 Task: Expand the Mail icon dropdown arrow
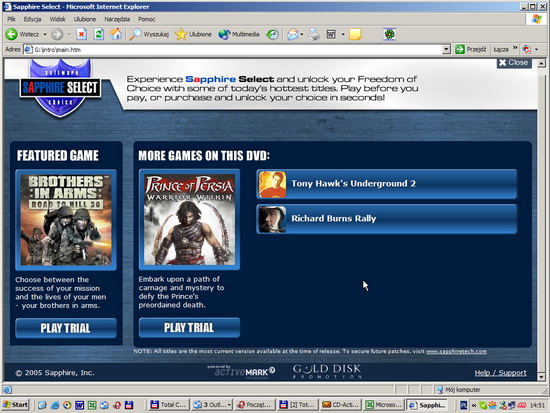point(302,34)
